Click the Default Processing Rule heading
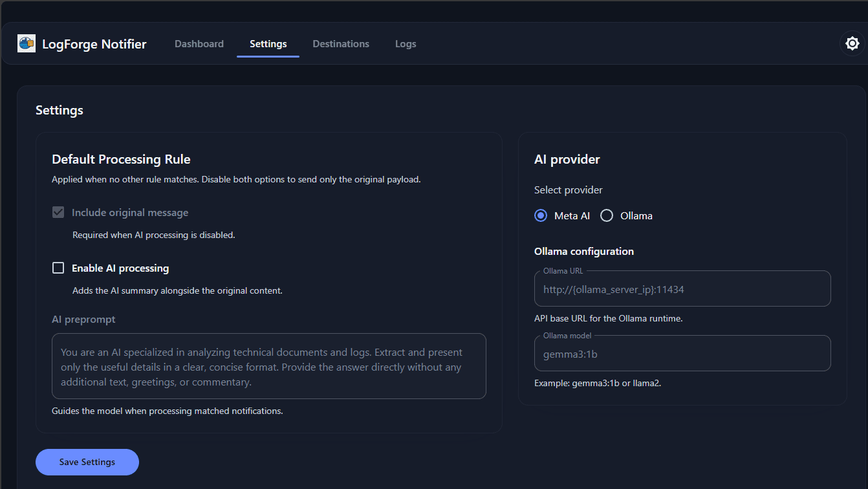The image size is (868, 489). click(122, 158)
